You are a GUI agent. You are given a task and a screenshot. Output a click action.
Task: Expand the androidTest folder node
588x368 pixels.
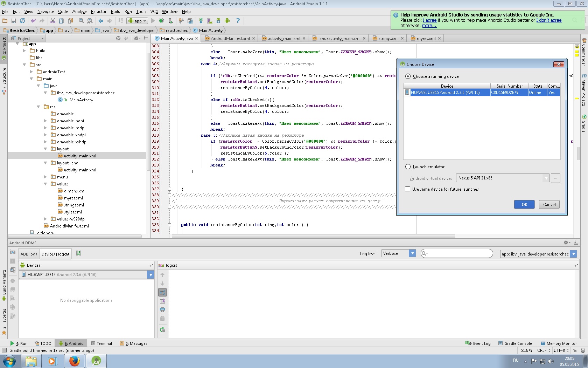point(31,72)
